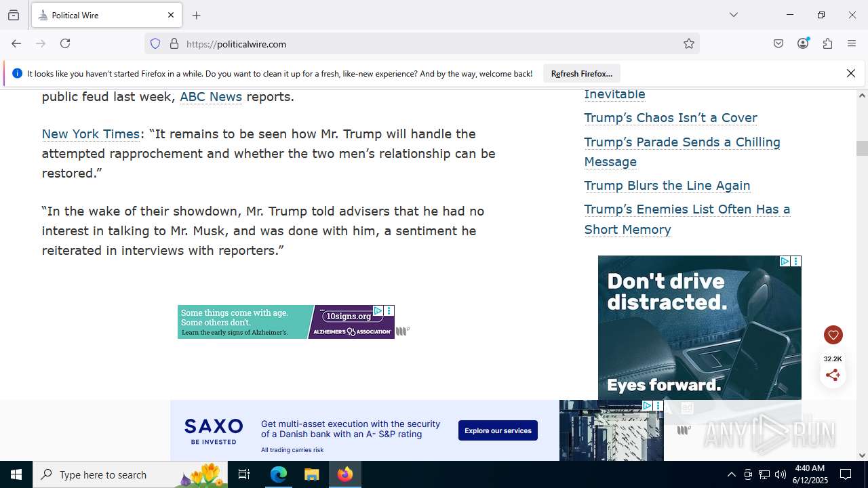Click AdChoices icon on distracted driving ad
The height and width of the screenshot is (488, 868).
785,261
